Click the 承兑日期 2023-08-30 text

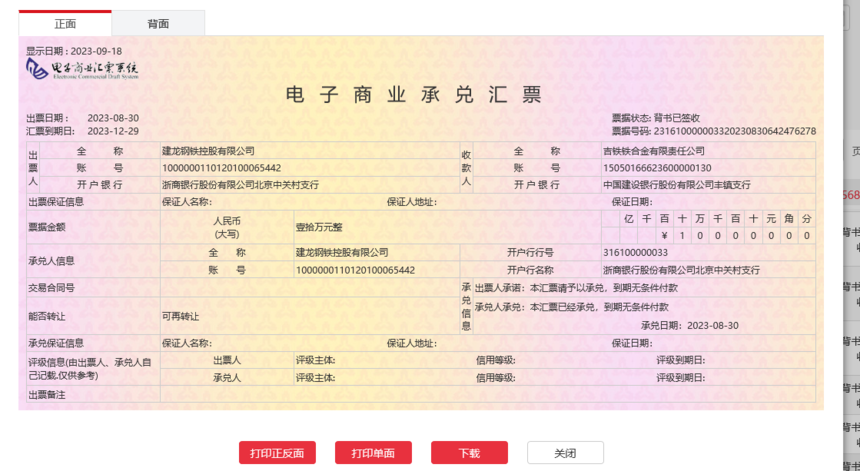pyautogui.click(x=689, y=325)
